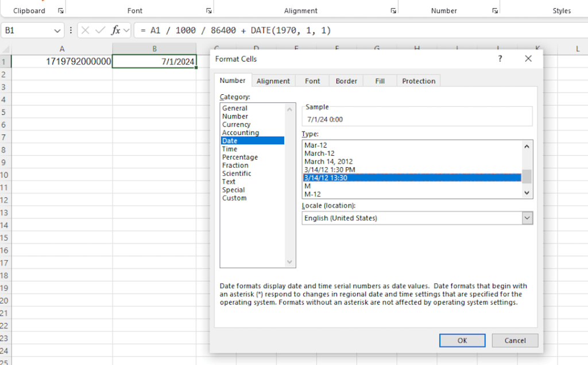Switch to the Protection tab

coord(419,80)
